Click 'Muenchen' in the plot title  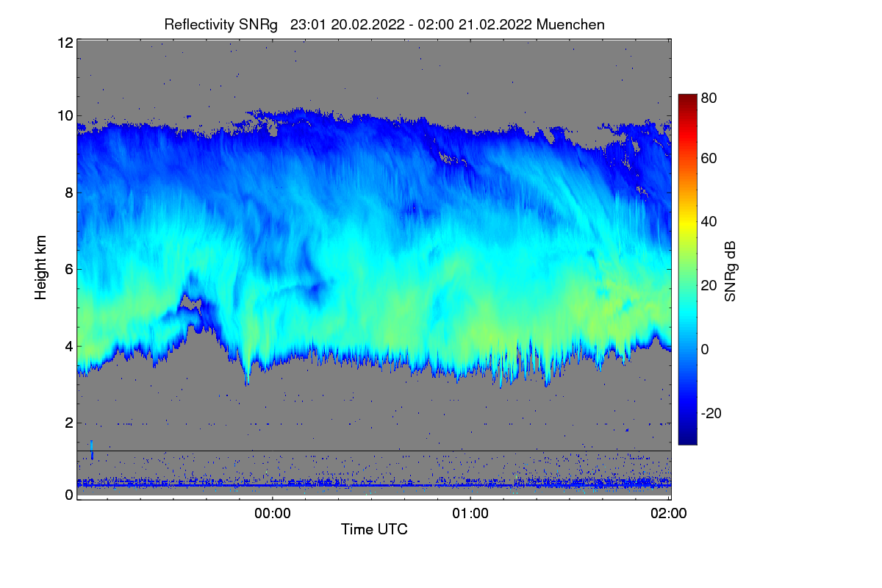coord(571,24)
